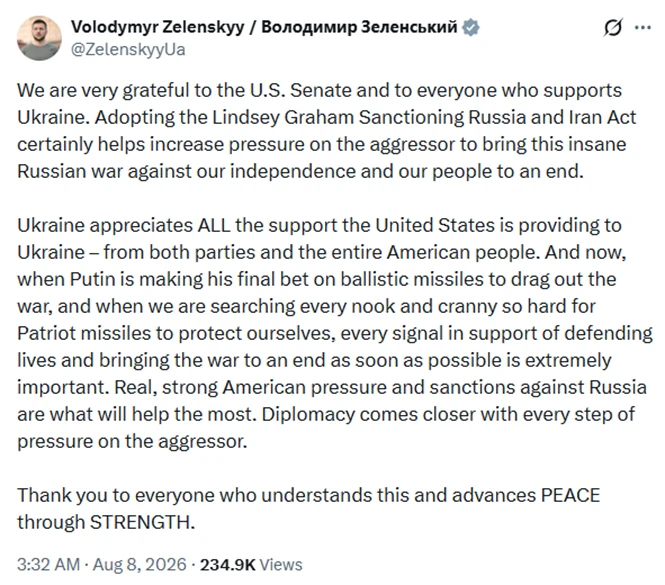Open the 234.9K view count

click(228, 565)
